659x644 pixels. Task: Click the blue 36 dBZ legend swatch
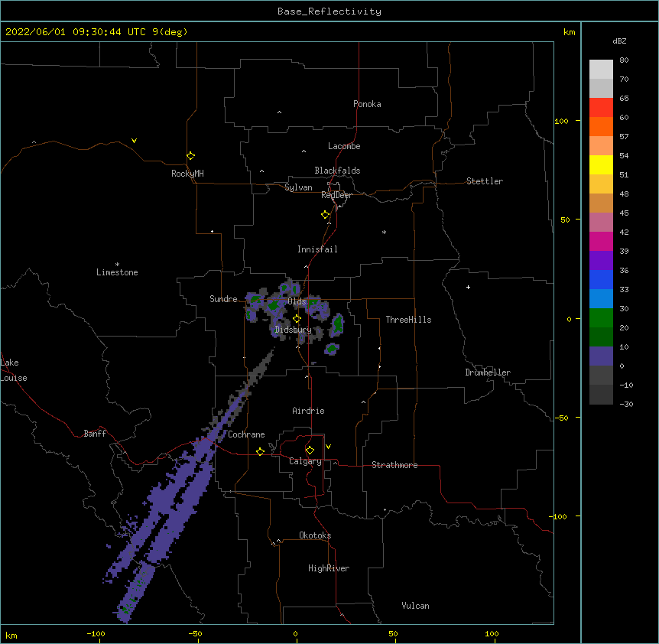point(601,279)
